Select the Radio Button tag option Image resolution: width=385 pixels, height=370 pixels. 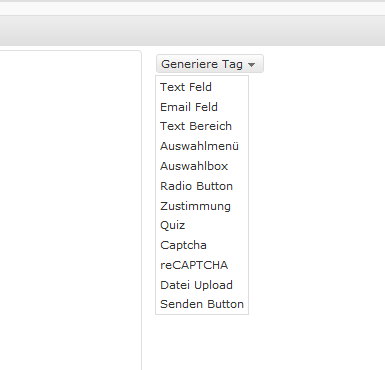196,186
